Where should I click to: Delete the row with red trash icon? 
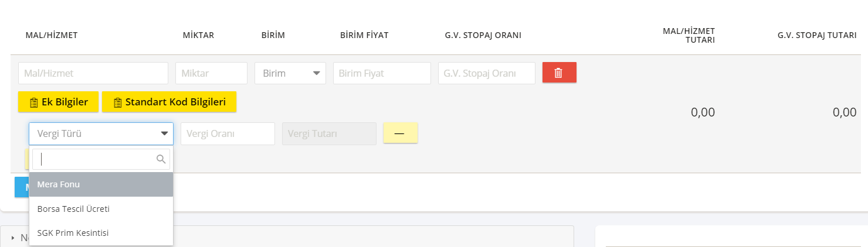click(x=560, y=73)
